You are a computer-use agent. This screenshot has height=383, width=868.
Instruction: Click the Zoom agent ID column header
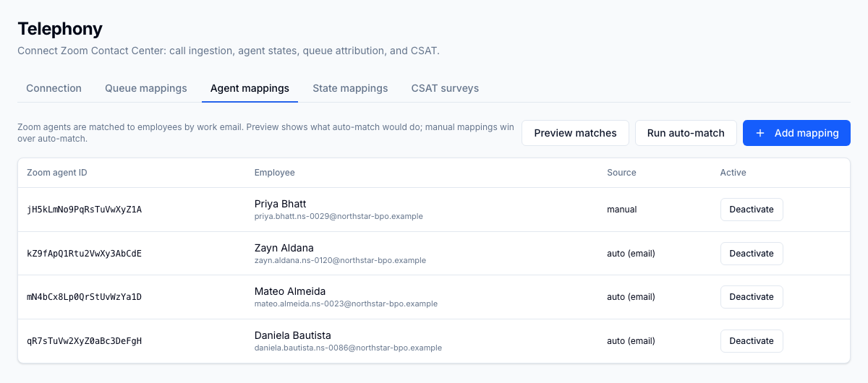coord(57,173)
